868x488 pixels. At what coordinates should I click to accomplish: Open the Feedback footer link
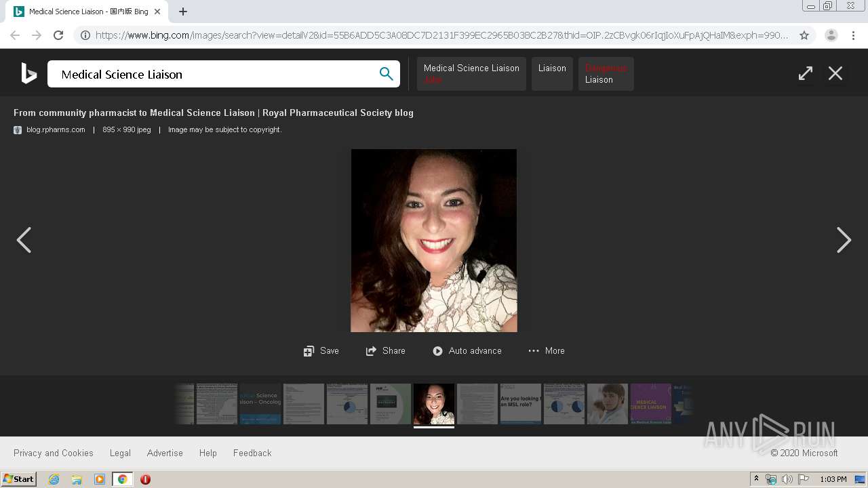click(x=252, y=453)
